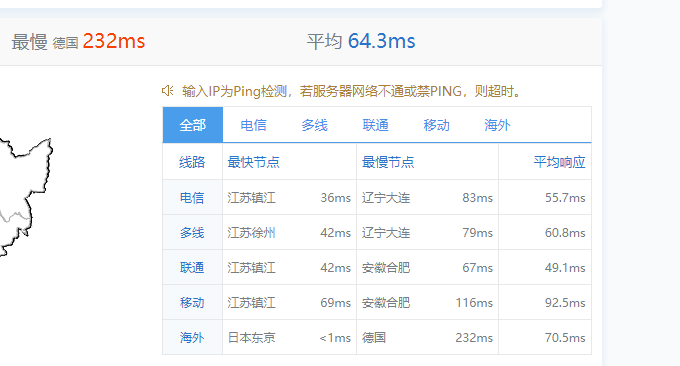Click 安徽合肥 in the 联通 row
The width and height of the screenshot is (680, 366).
click(x=386, y=268)
